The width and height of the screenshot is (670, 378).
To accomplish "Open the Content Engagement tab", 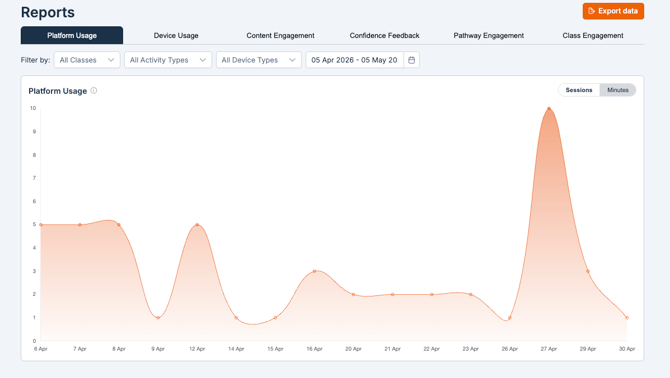I will click(280, 35).
